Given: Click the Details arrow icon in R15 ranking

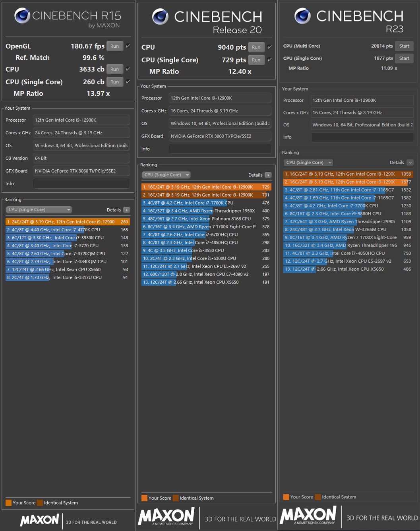Looking at the screenshot, I should pos(127,210).
